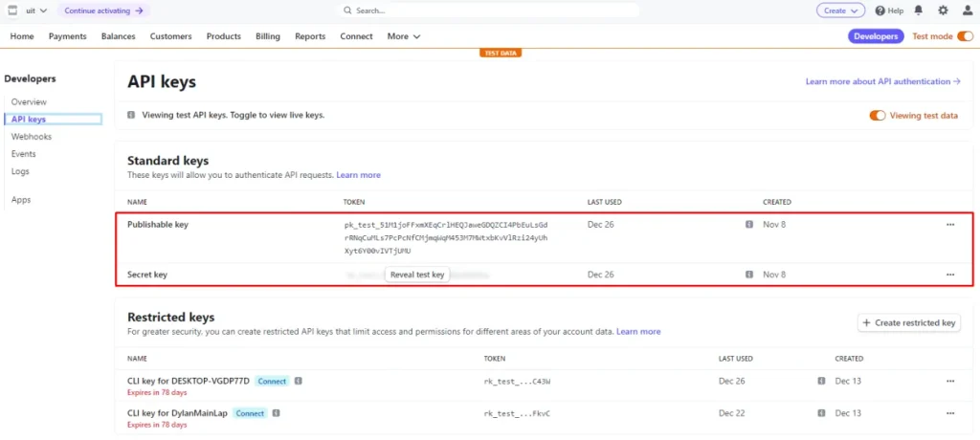The image size is (980, 440).
Task: Click the Create restricted key button
Action: point(908,323)
